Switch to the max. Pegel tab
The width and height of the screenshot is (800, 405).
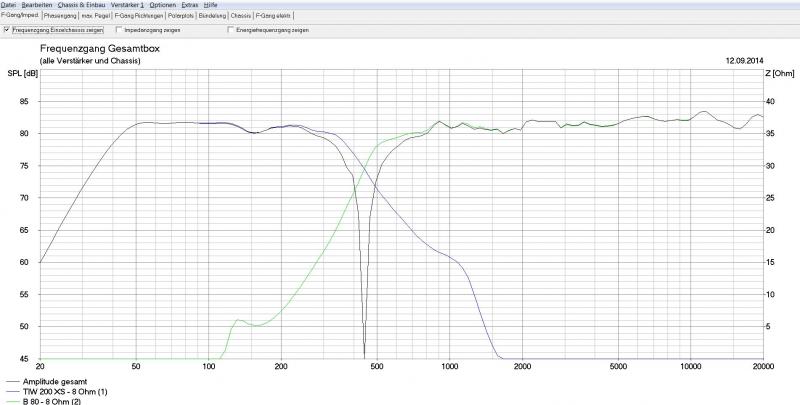point(95,17)
